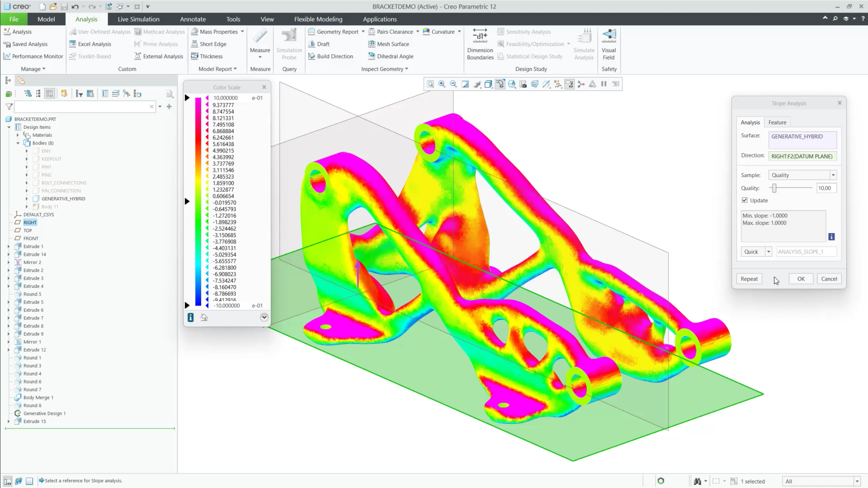This screenshot has height=488, width=868.
Task: Open the Layer Tree tab icon
Action: (x=21, y=80)
